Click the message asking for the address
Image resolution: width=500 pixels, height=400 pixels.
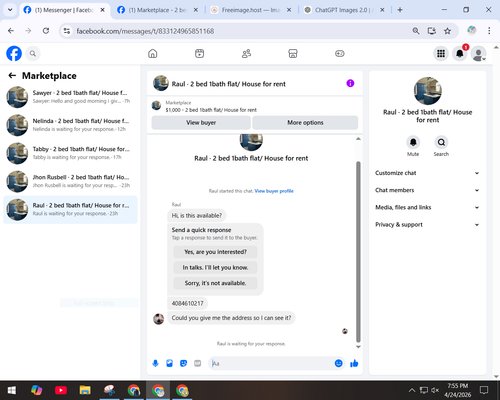point(231,318)
